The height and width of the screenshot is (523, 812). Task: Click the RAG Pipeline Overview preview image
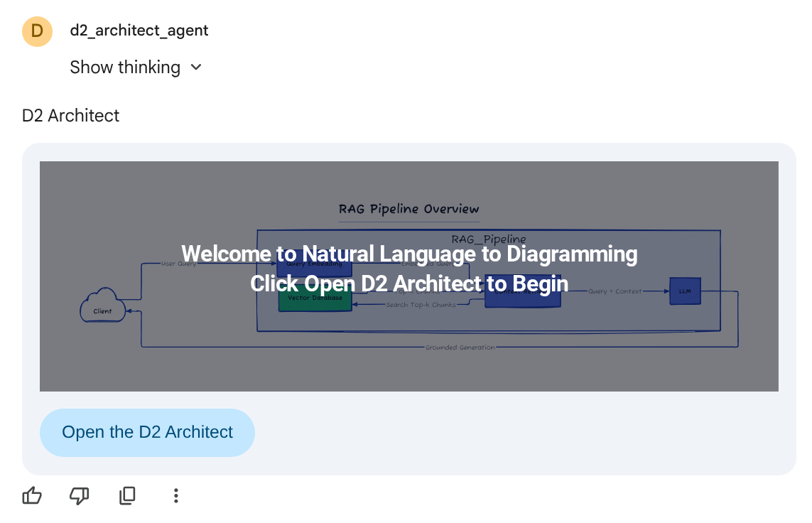point(409,276)
